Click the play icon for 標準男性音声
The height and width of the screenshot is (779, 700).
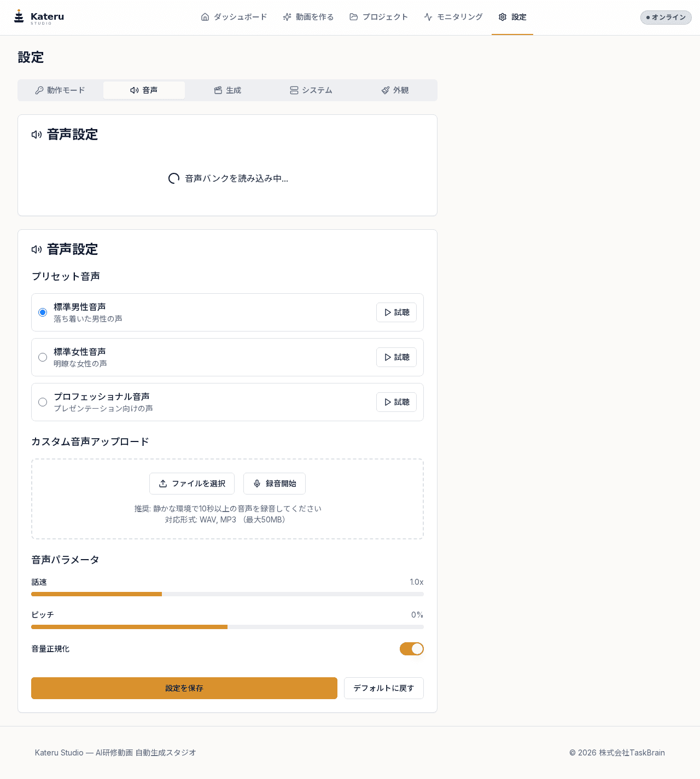pyautogui.click(x=388, y=312)
